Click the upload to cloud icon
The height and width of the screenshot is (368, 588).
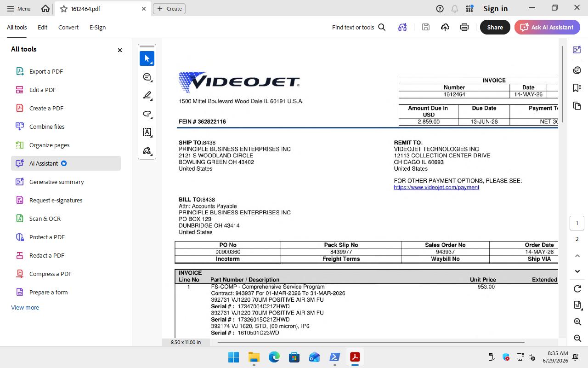pos(445,27)
